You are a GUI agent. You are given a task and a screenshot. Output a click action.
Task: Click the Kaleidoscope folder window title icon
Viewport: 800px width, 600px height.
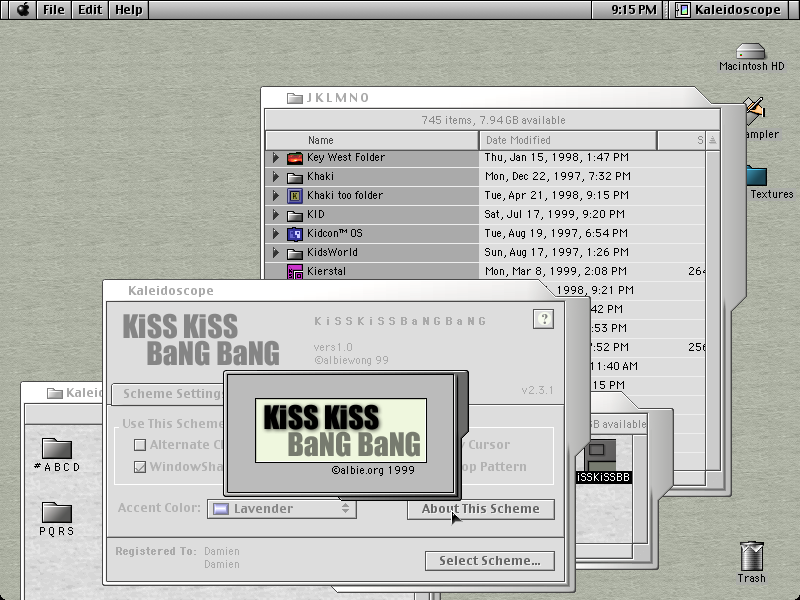coord(55,393)
